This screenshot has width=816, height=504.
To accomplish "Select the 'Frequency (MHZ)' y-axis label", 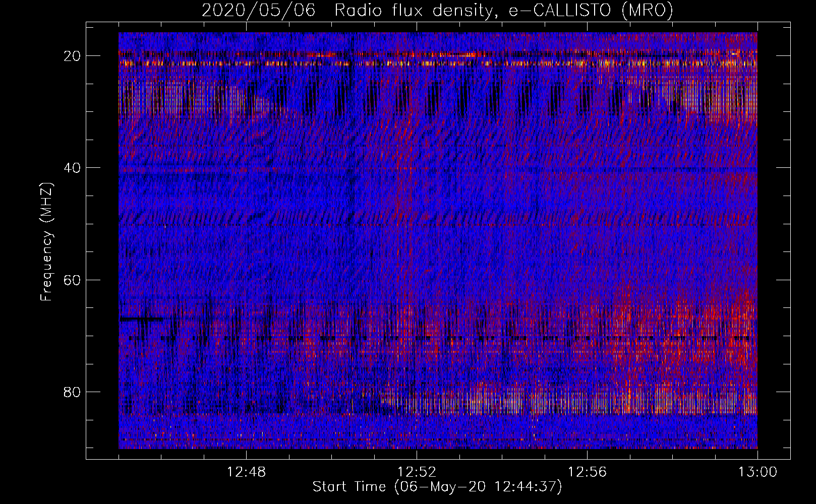I will (x=46, y=242).
